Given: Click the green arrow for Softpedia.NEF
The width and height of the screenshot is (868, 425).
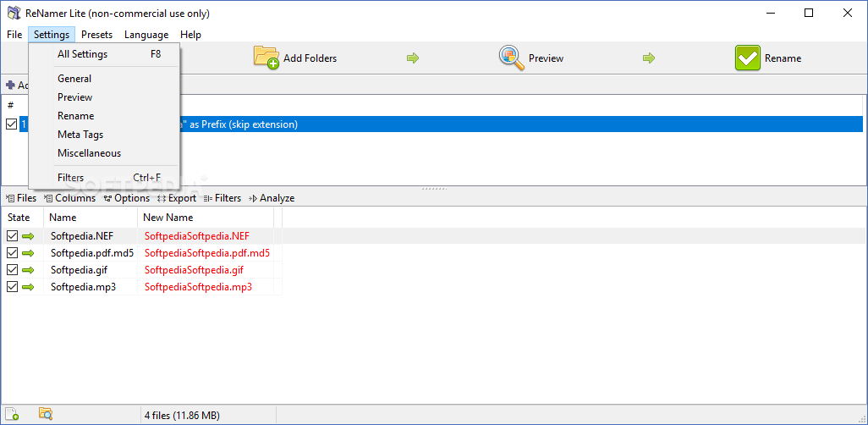Looking at the screenshot, I should (28, 236).
